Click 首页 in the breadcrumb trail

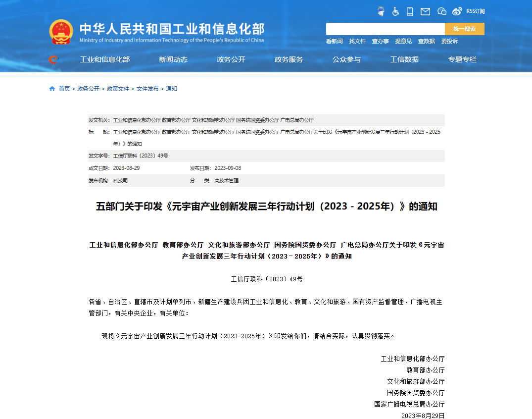pos(64,89)
